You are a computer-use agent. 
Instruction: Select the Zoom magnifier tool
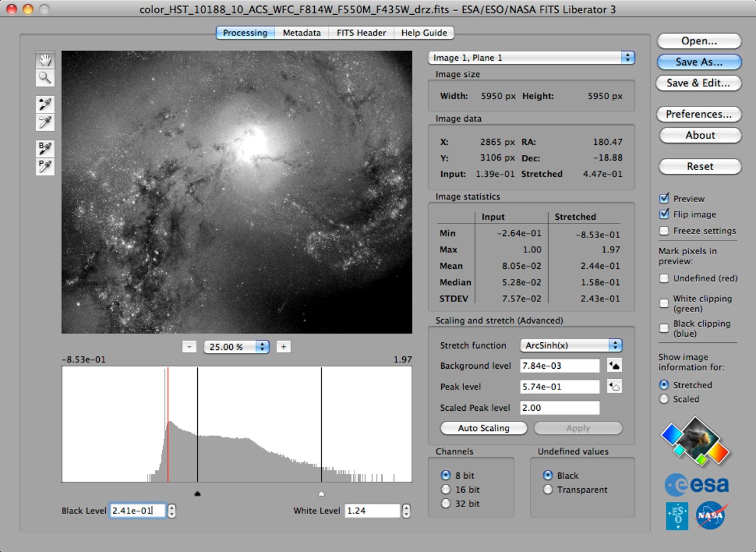45,77
